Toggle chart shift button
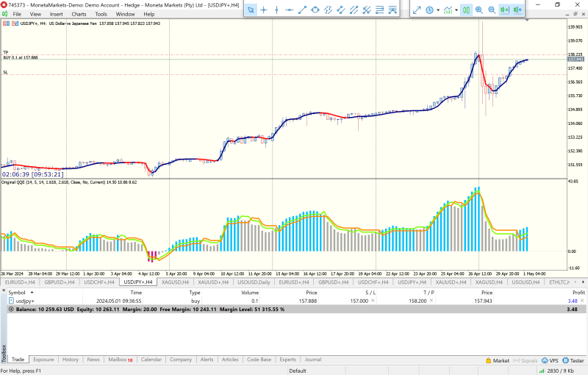The height and width of the screenshot is (375, 588). pos(518,10)
